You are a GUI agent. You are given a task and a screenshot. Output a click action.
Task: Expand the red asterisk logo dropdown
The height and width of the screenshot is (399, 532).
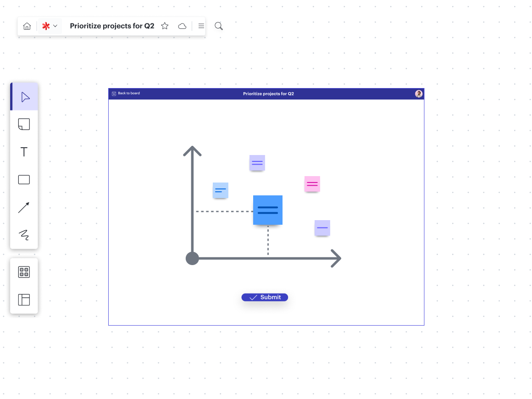click(50, 26)
